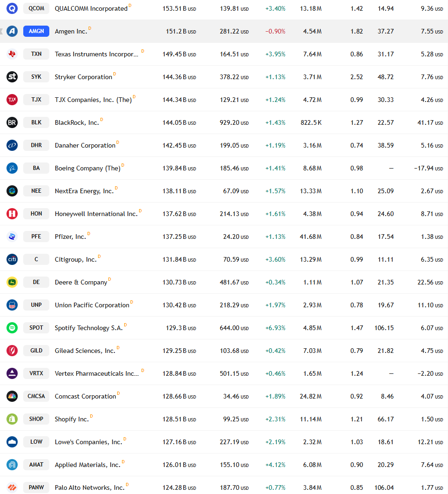This screenshot has height=494, width=448.
Task: Click the Gilead Sciences logo icon
Action: click(12, 351)
